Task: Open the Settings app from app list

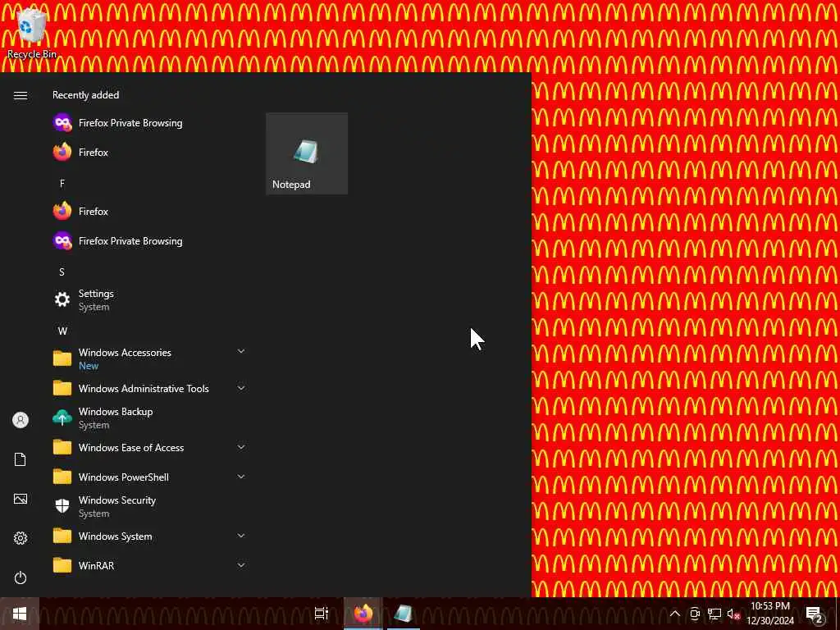Action: (149, 300)
